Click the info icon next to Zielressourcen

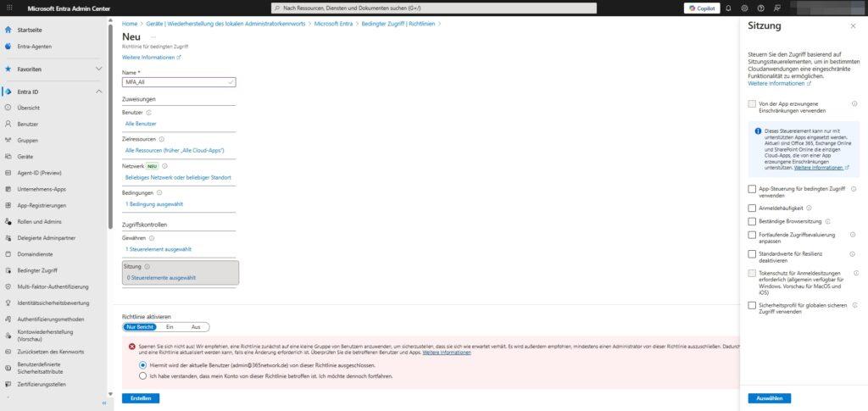coord(162,139)
